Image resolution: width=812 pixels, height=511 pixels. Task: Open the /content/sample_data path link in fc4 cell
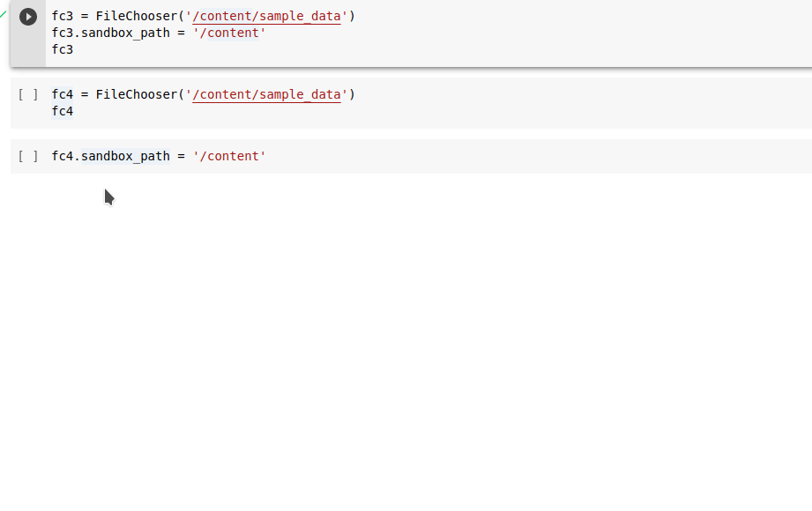[x=267, y=94]
